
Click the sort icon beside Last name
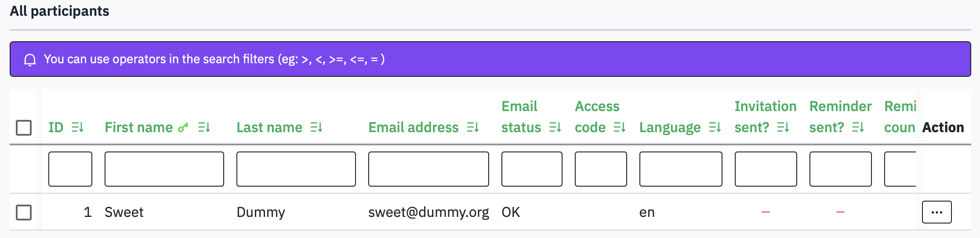click(316, 127)
